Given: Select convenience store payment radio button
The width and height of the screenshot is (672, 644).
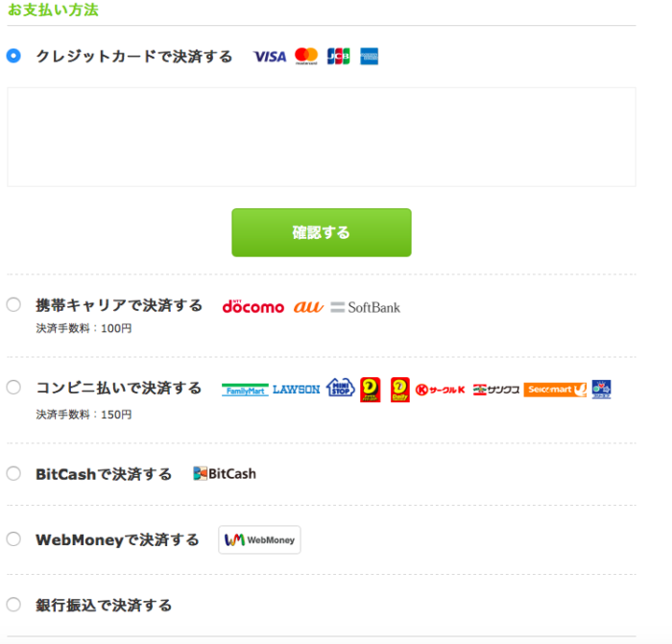Looking at the screenshot, I should point(13,388).
